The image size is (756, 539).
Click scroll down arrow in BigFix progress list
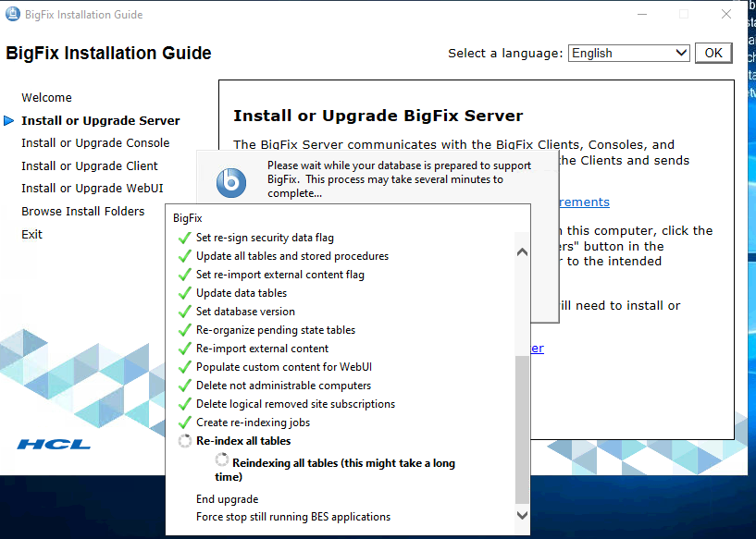click(x=522, y=515)
